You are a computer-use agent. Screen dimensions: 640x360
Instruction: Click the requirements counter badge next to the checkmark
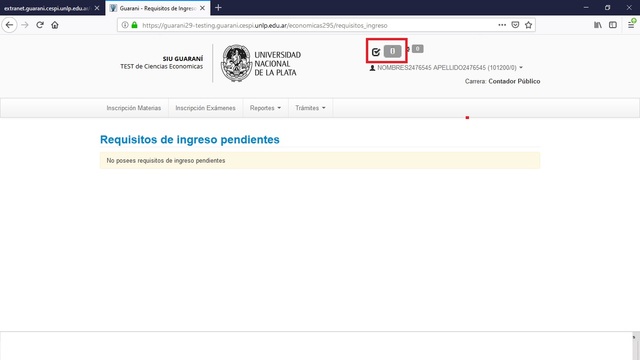pos(393,51)
